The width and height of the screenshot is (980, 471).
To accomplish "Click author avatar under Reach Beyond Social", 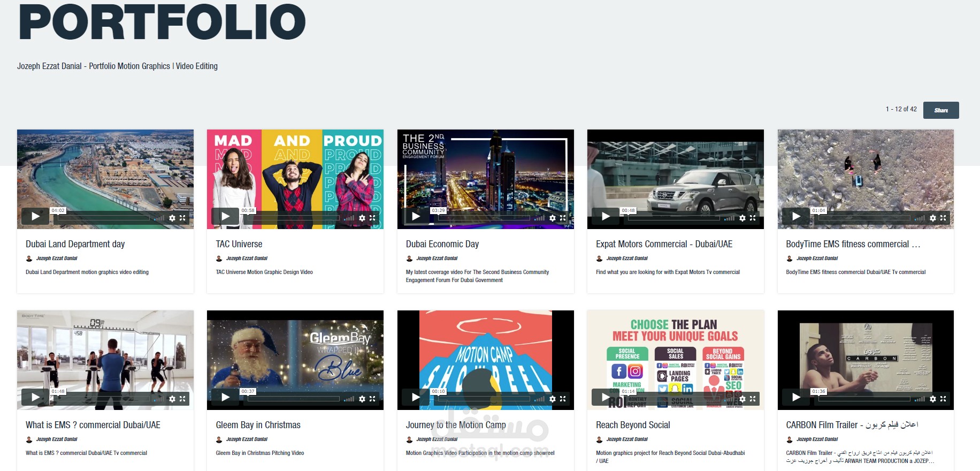I will pos(599,439).
